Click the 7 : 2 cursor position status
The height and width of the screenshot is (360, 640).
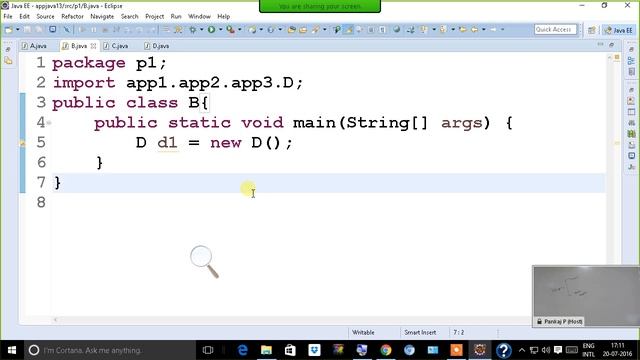[459, 332]
